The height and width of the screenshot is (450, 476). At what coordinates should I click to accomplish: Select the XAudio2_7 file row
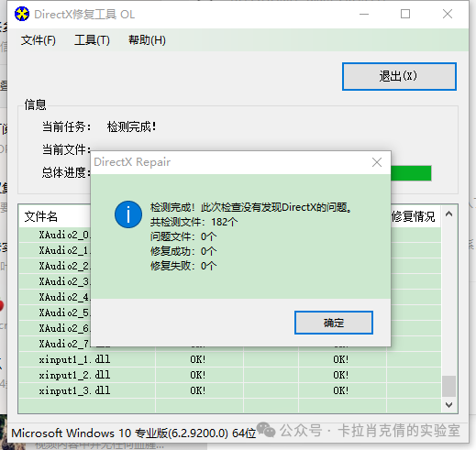click(55, 344)
